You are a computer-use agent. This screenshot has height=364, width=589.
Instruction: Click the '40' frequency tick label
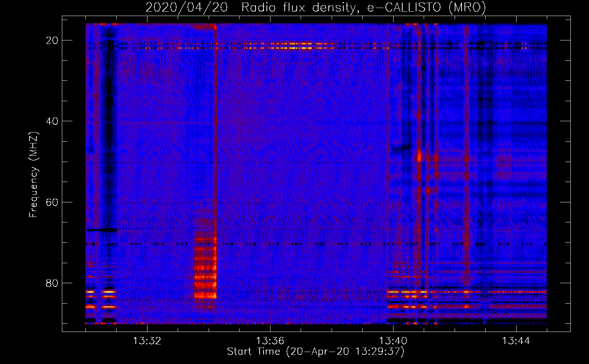click(52, 121)
